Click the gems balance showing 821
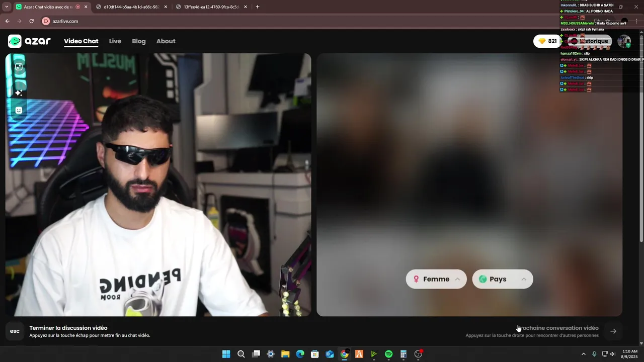 [547, 41]
